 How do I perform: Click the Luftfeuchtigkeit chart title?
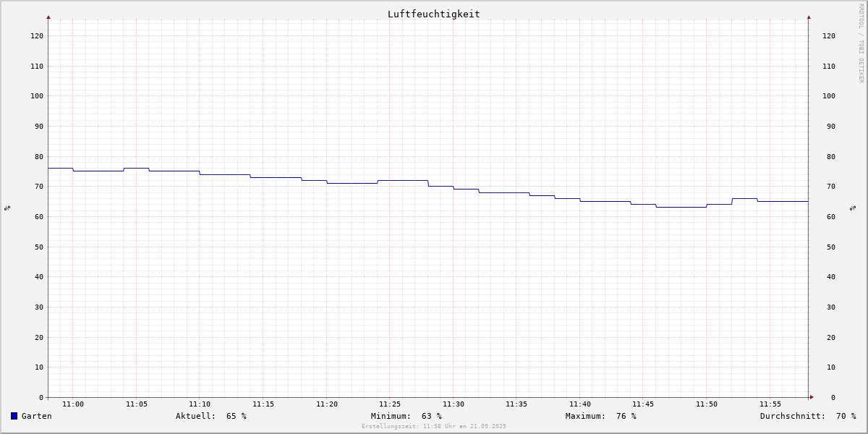click(434, 14)
